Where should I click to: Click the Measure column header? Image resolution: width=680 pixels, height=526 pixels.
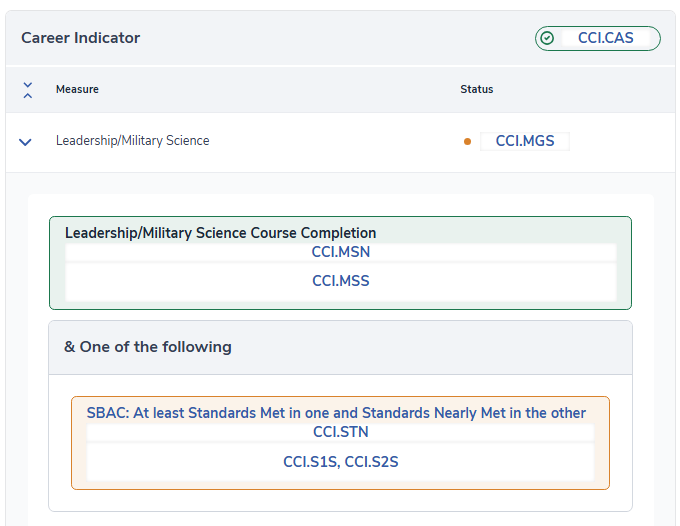[x=77, y=89]
